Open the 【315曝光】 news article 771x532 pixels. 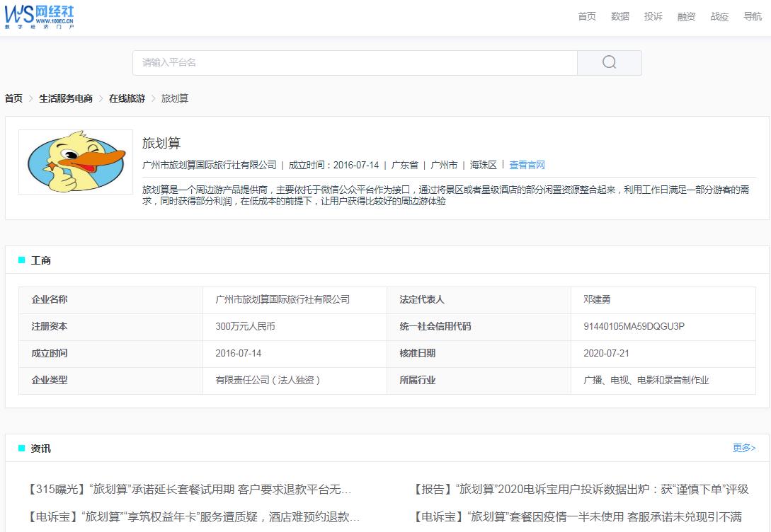[x=188, y=489]
